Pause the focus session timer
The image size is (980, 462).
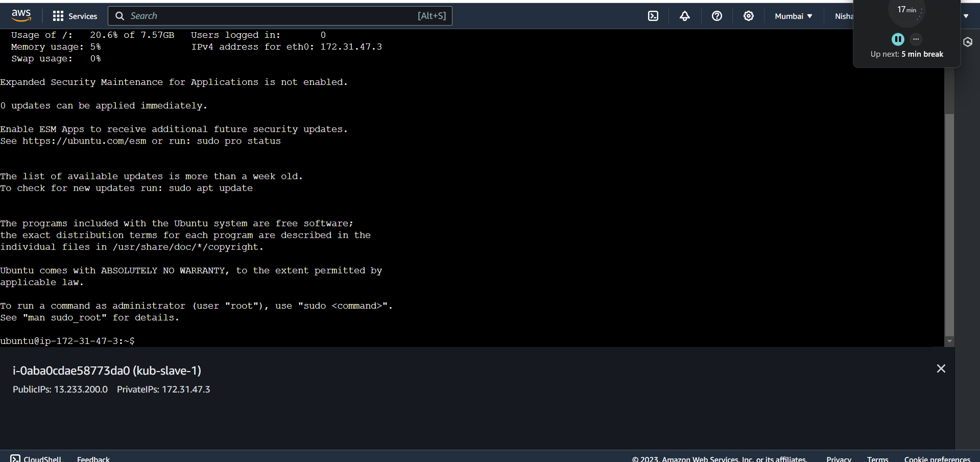[898, 39]
